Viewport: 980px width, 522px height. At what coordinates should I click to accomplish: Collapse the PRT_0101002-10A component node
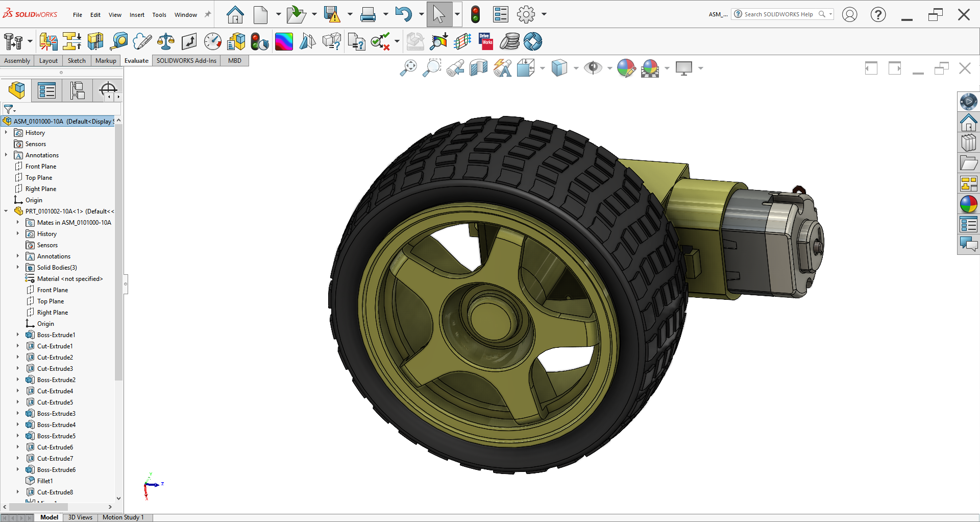6,211
